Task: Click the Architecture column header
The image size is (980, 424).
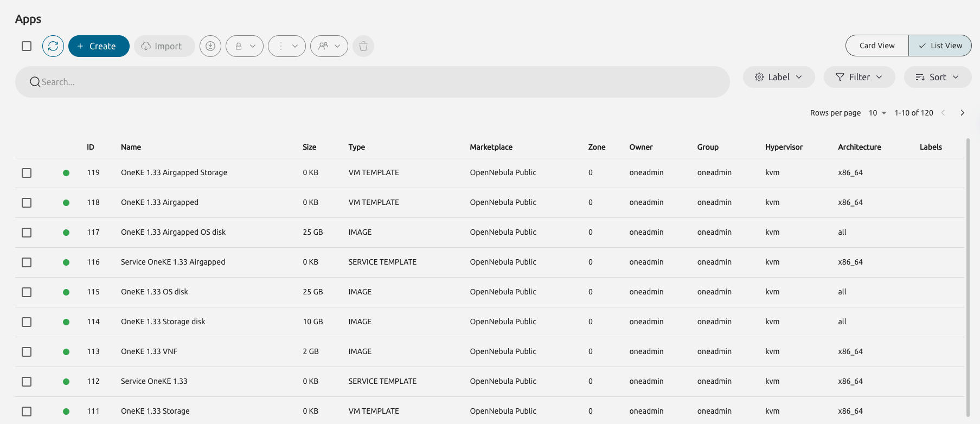Action: click(860, 147)
